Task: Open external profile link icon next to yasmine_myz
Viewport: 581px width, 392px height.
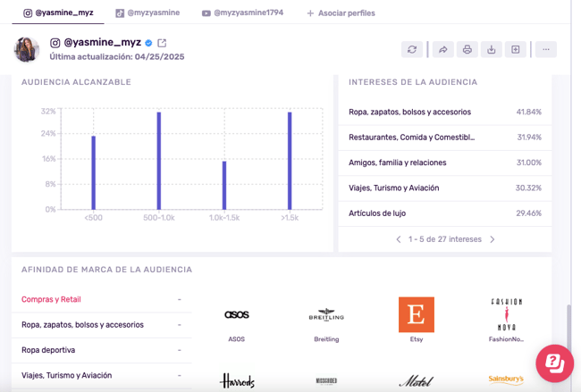Action: (162, 43)
